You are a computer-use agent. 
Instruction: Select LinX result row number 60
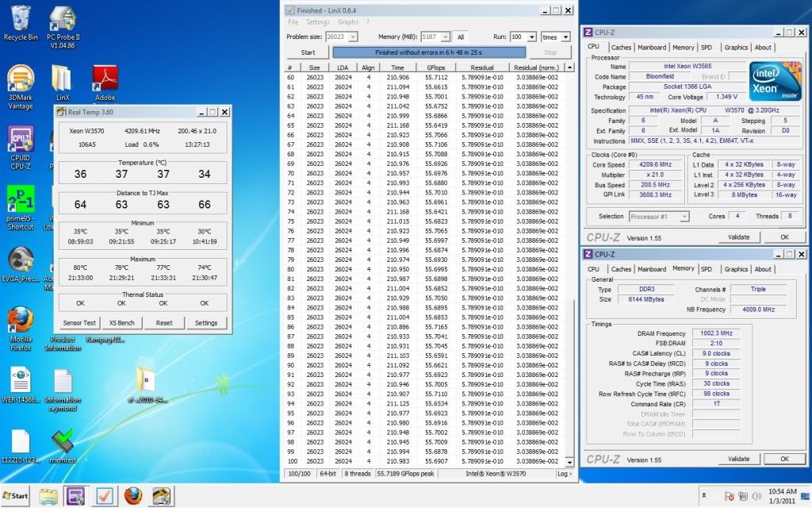click(425, 77)
